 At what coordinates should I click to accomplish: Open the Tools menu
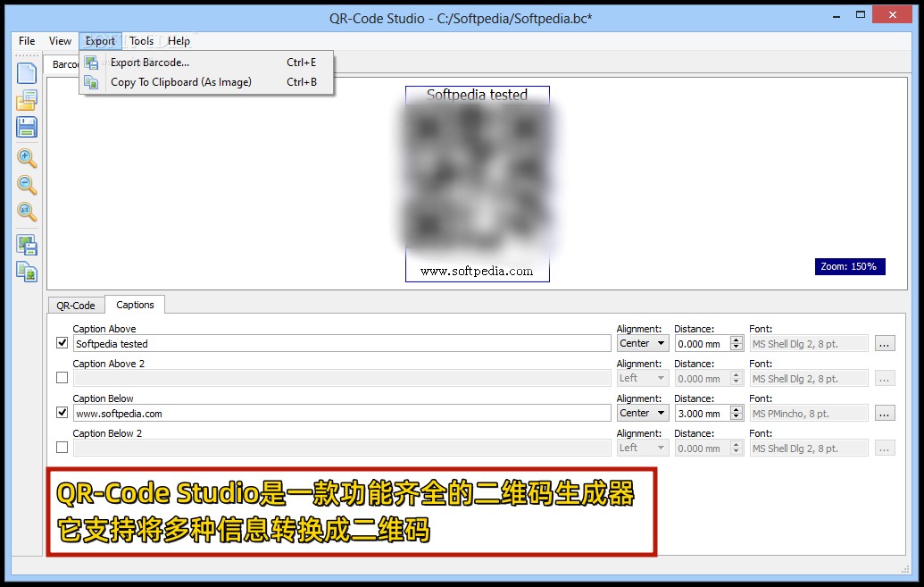point(141,41)
